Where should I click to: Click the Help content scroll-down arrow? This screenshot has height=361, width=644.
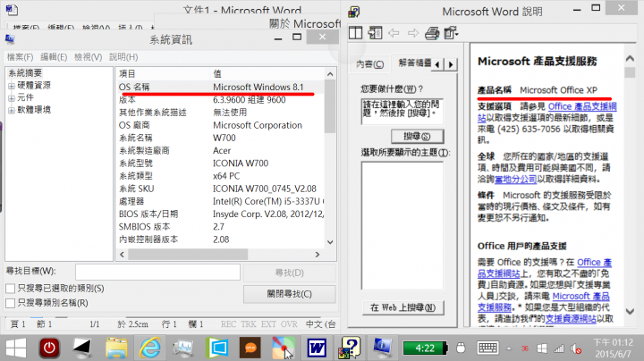pyautogui.click(x=630, y=311)
